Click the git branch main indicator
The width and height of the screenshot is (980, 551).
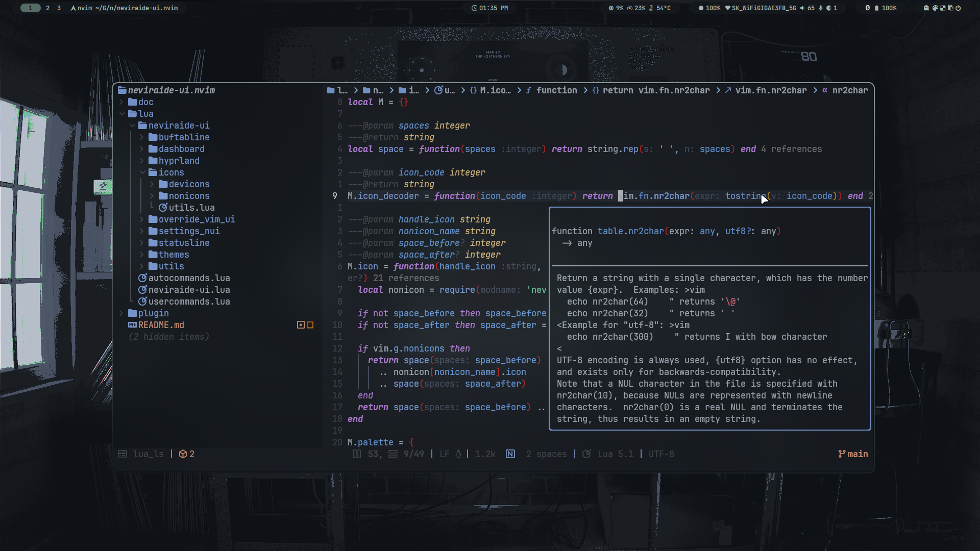(853, 454)
